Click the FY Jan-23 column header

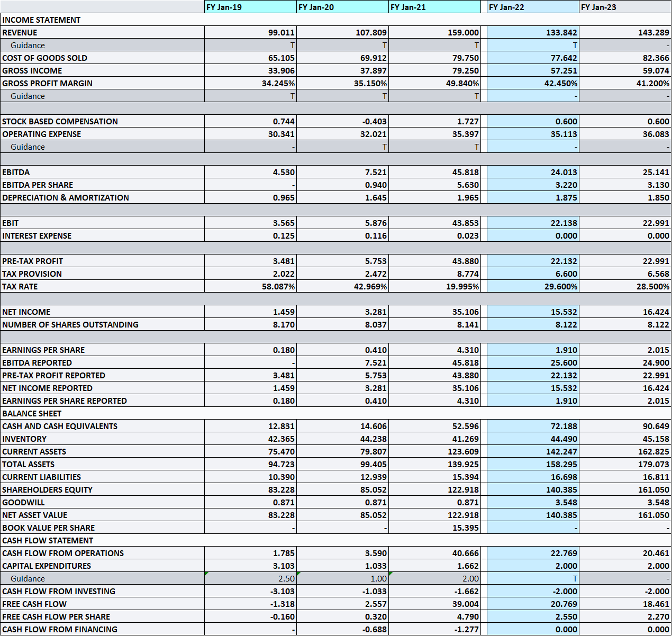(625, 7)
